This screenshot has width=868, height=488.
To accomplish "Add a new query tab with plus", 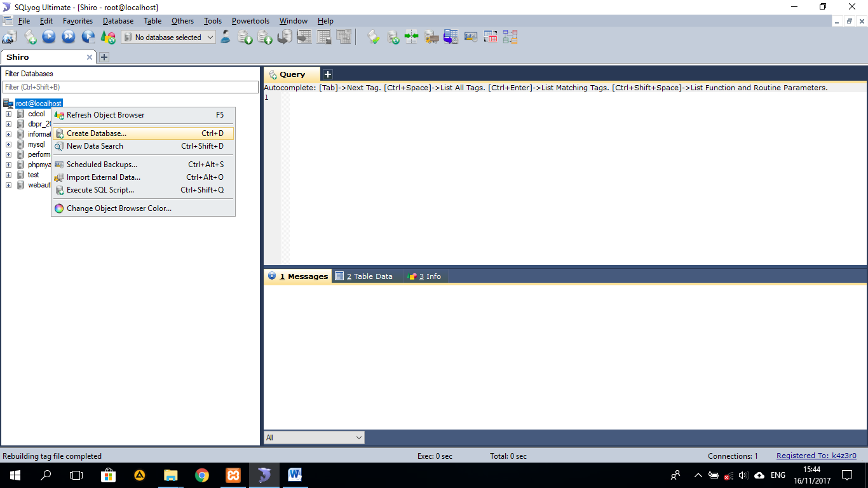I will (x=328, y=74).
